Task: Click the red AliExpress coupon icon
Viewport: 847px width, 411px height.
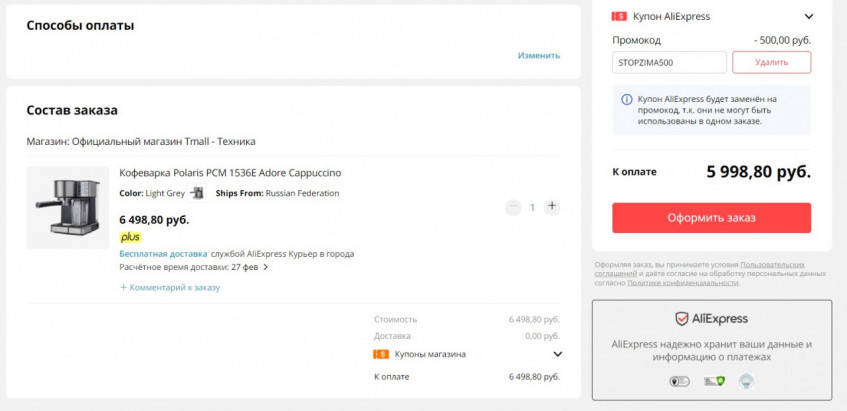Action: tap(619, 16)
